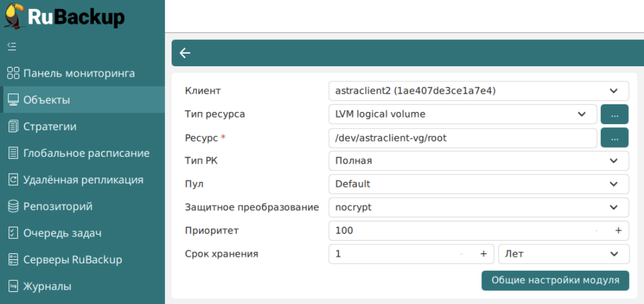This screenshot has height=304, width=644.
Task: Increase Приоритет with the plus button
Action: coord(618,230)
